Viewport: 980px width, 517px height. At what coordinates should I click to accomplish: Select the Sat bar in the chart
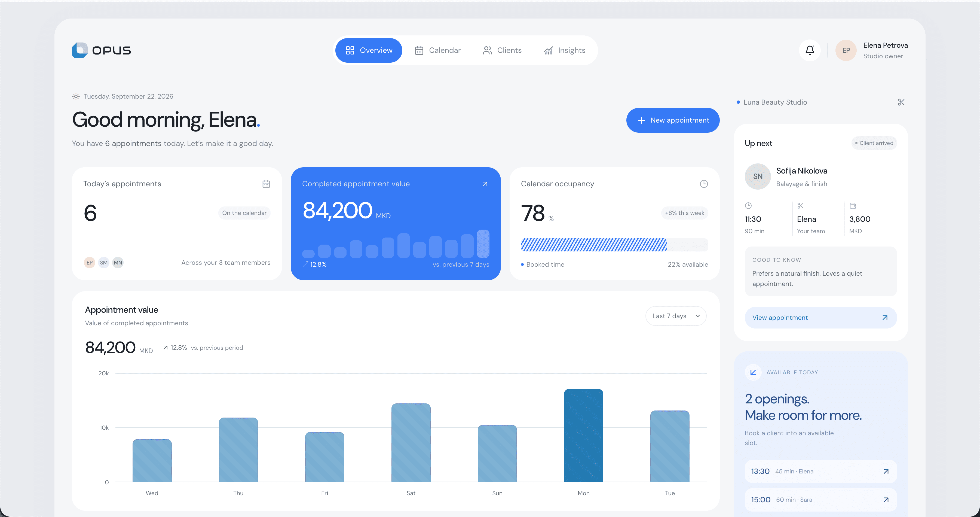411,443
